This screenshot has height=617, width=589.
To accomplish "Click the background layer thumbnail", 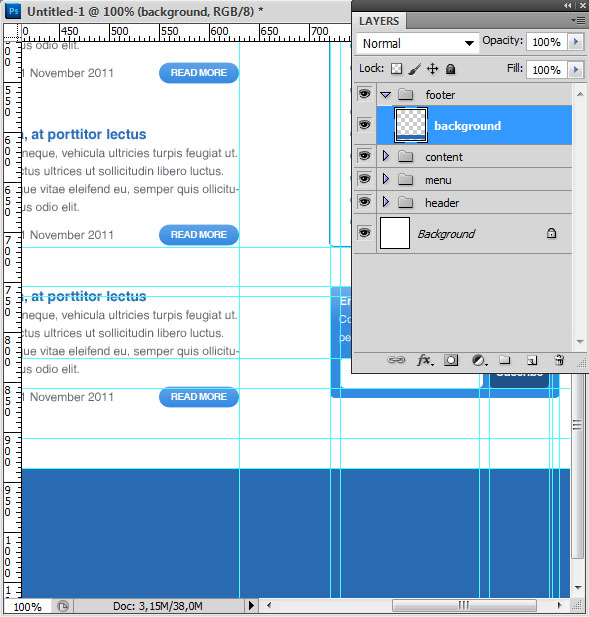I will coord(411,125).
